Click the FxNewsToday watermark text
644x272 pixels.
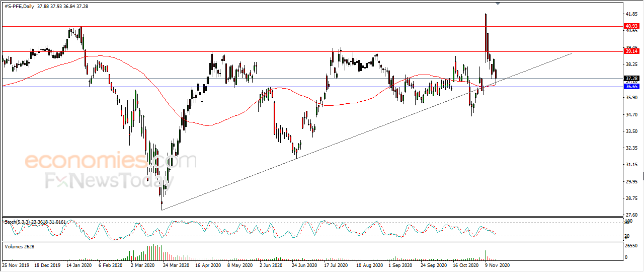tap(107, 180)
